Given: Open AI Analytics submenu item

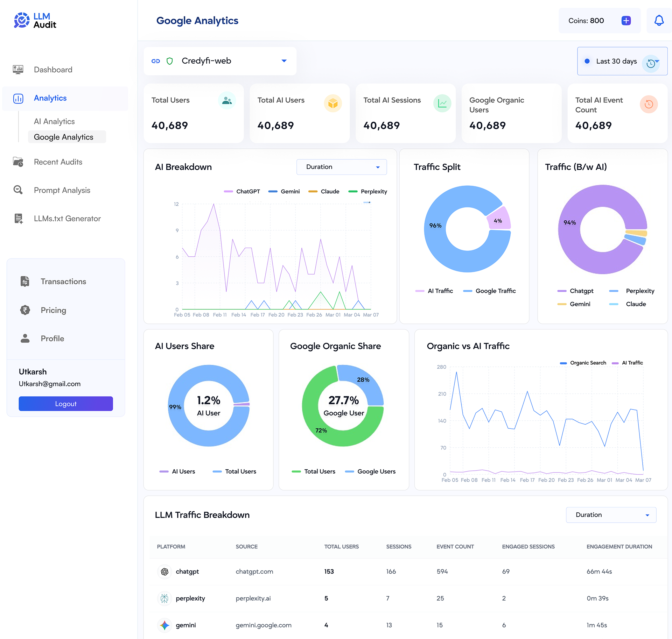Looking at the screenshot, I should [54, 121].
